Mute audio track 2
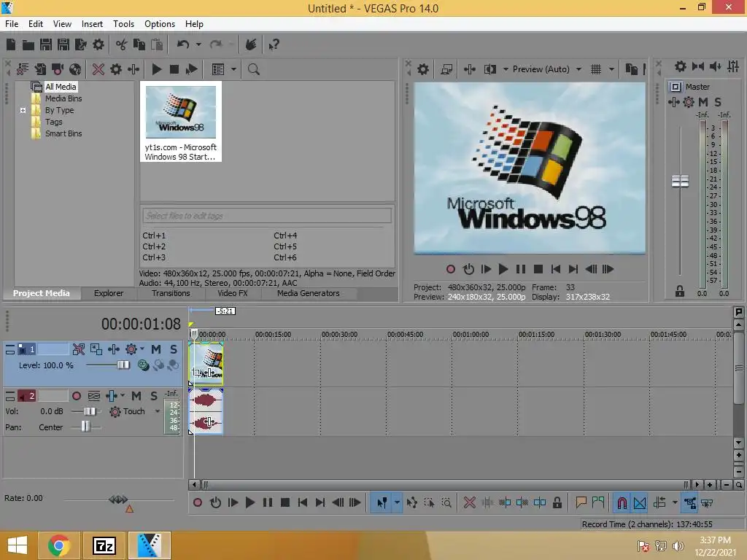 click(x=136, y=396)
